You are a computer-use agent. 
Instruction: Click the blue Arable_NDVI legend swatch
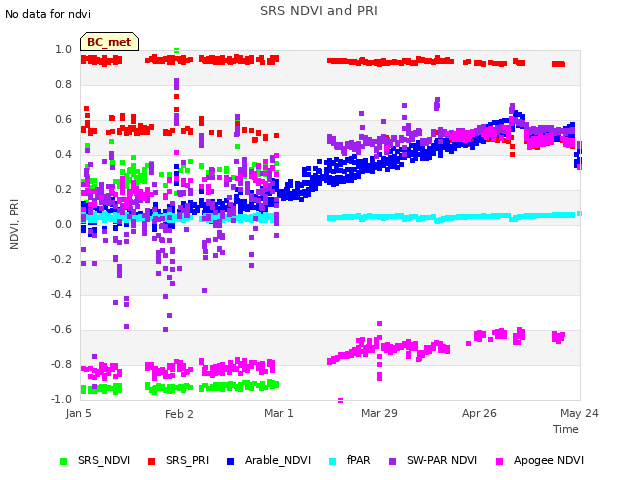click(230, 461)
